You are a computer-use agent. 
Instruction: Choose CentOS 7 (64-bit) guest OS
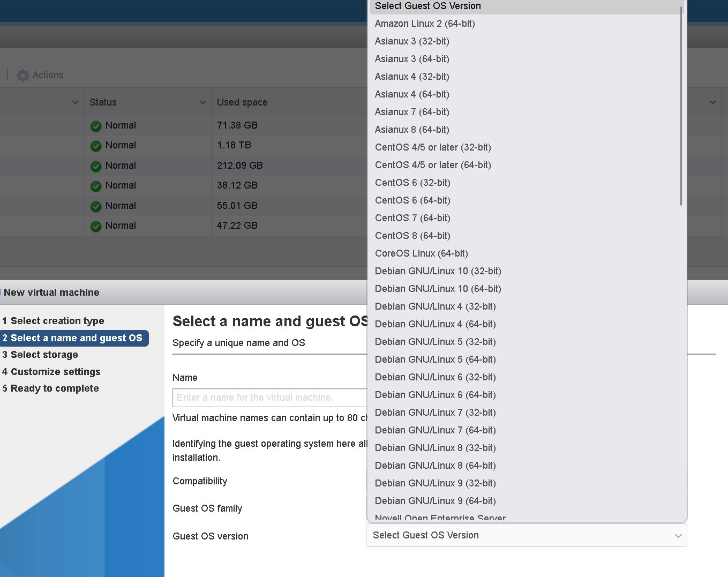click(412, 218)
